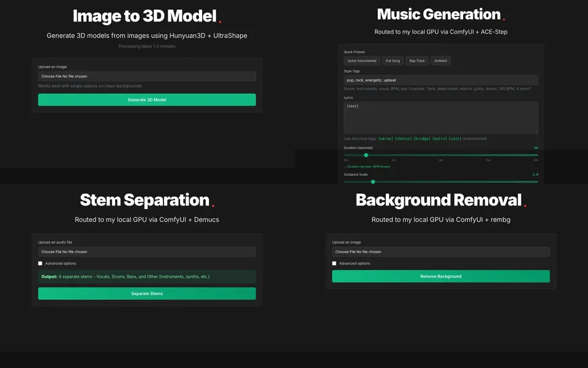Click the Guidance Scale value 3.0
This screenshot has width=588, height=368.
tap(535, 175)
